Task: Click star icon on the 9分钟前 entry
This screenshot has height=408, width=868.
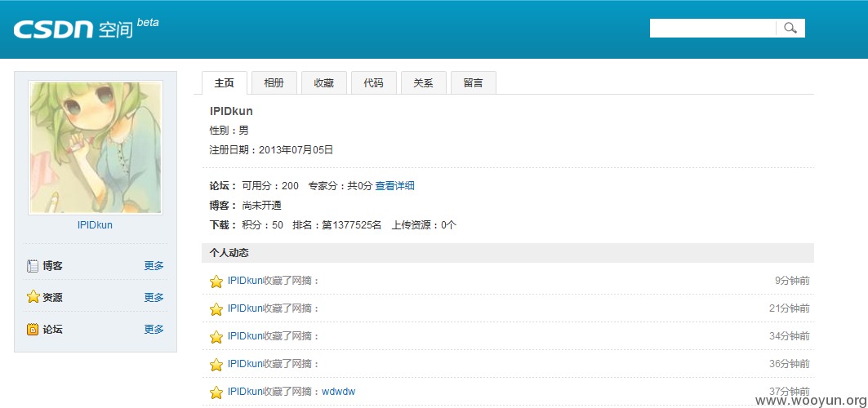Action: tap(216, 282)
